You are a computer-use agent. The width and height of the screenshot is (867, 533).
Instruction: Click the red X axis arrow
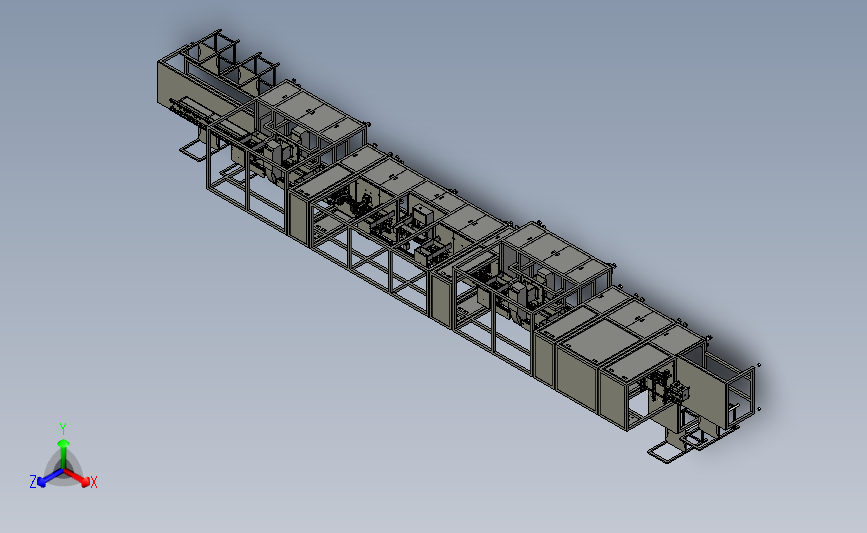[77, 478]
